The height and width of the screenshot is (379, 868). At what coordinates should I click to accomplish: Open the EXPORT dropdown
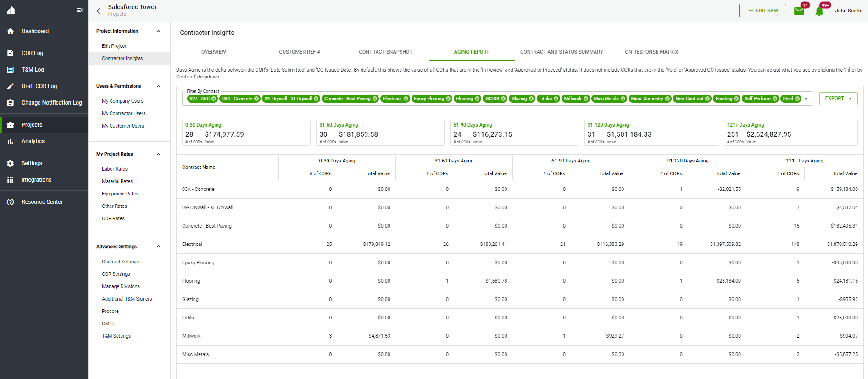click(x=838, y=99)
